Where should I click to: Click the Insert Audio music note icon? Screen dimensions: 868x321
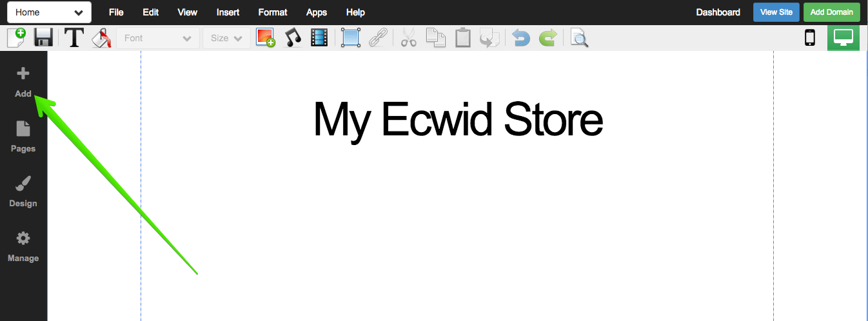click(293, 38)
